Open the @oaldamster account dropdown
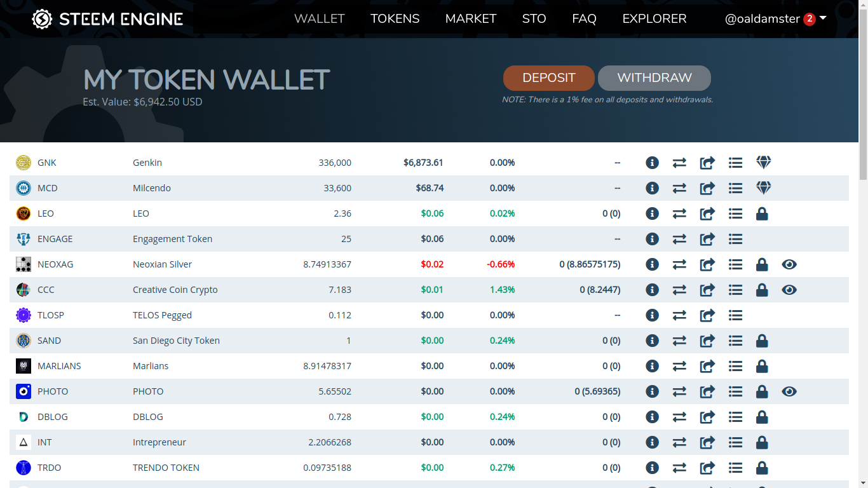 click(776, 19)
